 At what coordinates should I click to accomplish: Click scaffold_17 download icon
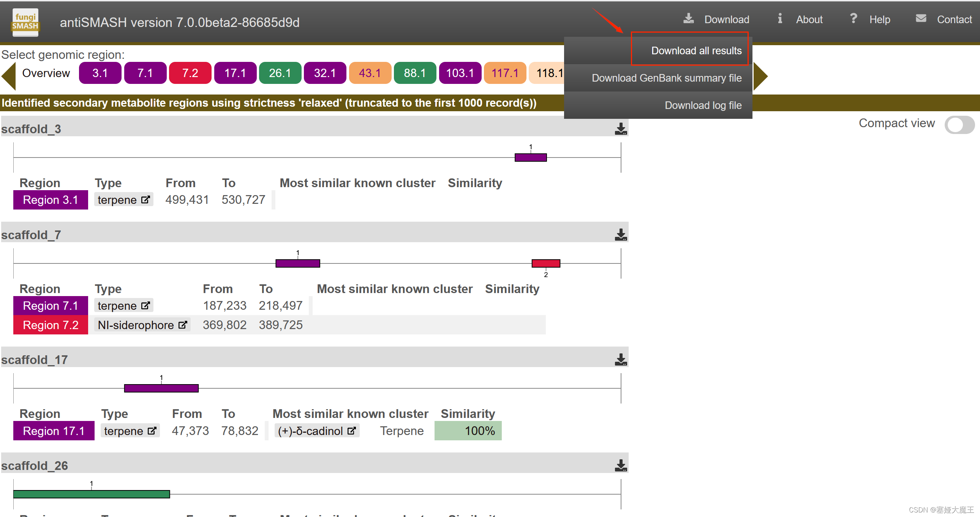621,359
